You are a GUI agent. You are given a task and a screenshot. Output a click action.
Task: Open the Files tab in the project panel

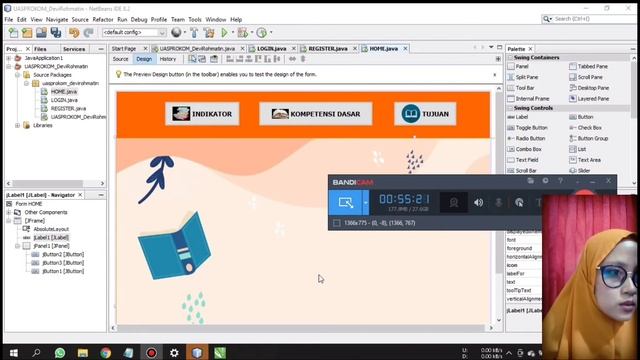pyautogui.click(x=40, y=49)
